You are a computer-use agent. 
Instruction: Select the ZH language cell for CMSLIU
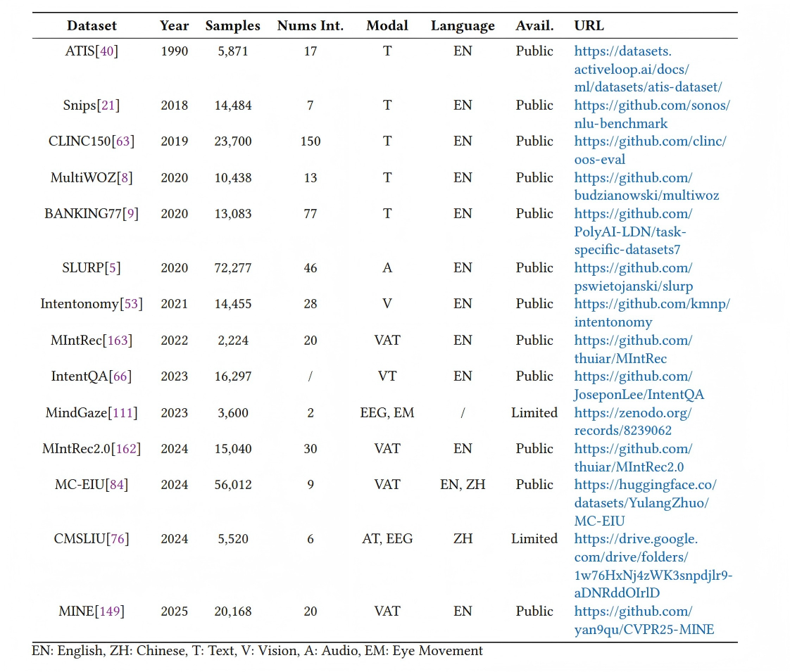tap(463, 539)
